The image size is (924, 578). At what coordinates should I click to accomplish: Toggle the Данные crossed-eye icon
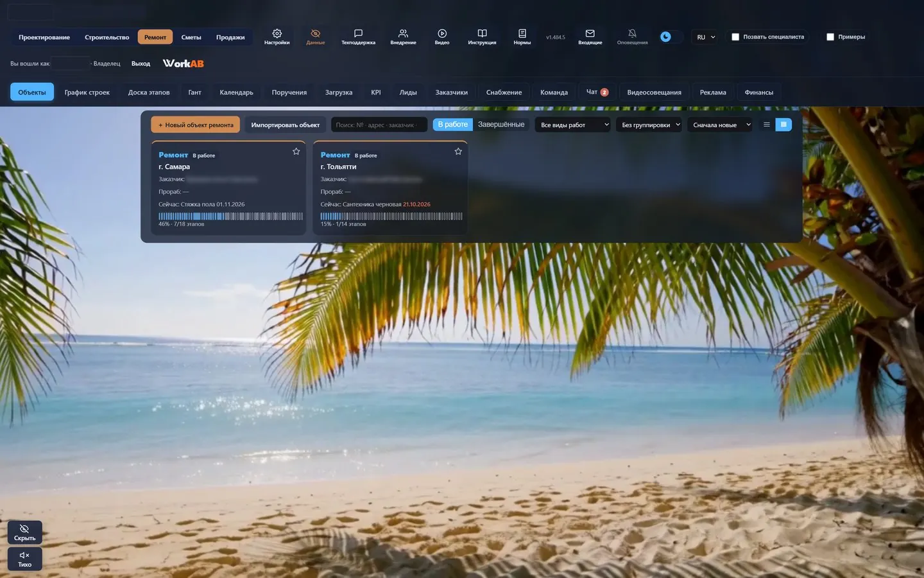315,37
